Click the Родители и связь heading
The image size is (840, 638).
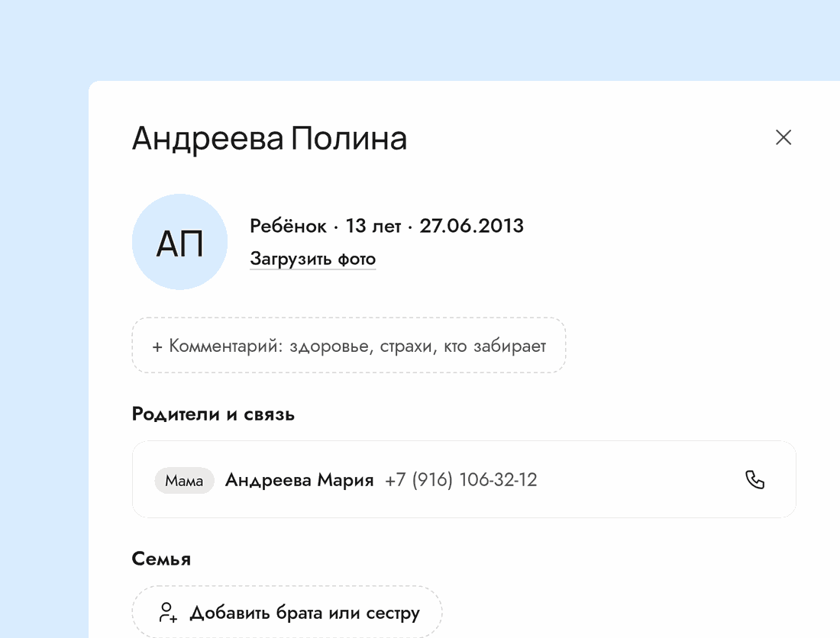(x=213, y=414)
